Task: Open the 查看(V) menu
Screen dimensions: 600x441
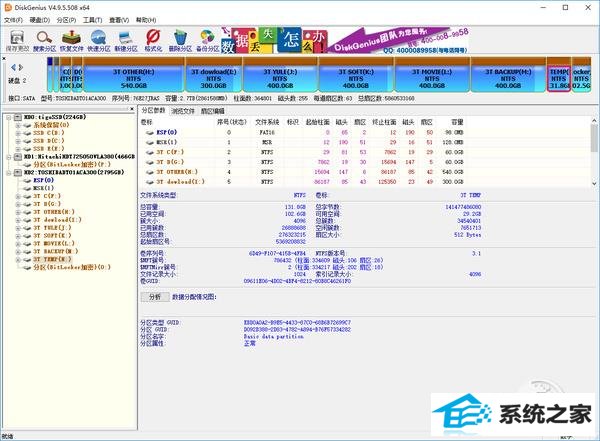Action: click(119, 20)
